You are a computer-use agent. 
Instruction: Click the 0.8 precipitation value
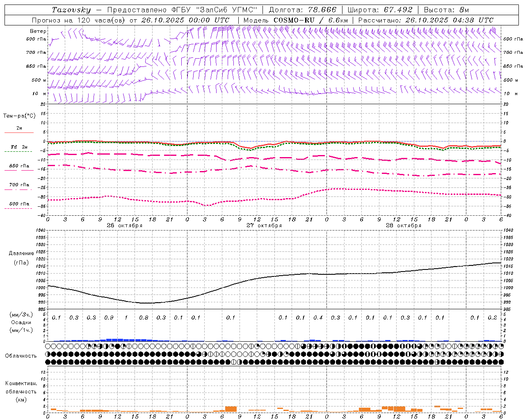(144, 317)
